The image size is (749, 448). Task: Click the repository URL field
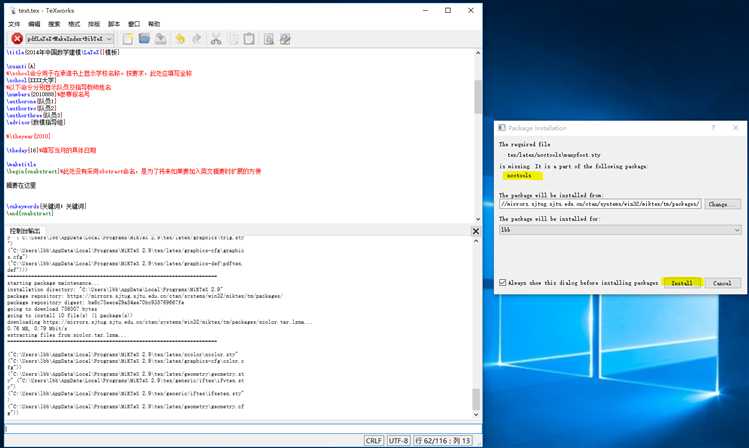(x=600, y=204)
